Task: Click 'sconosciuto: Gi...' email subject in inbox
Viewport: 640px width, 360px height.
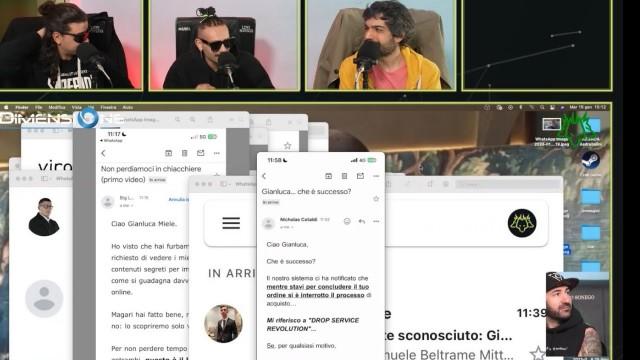Action: (455, 336)
